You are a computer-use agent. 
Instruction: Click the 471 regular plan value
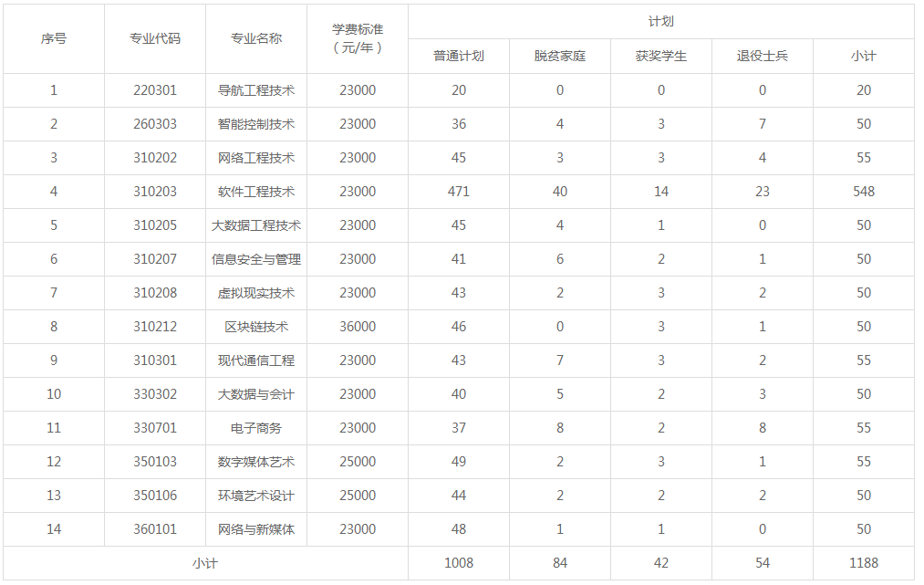[x=459, y=192]
